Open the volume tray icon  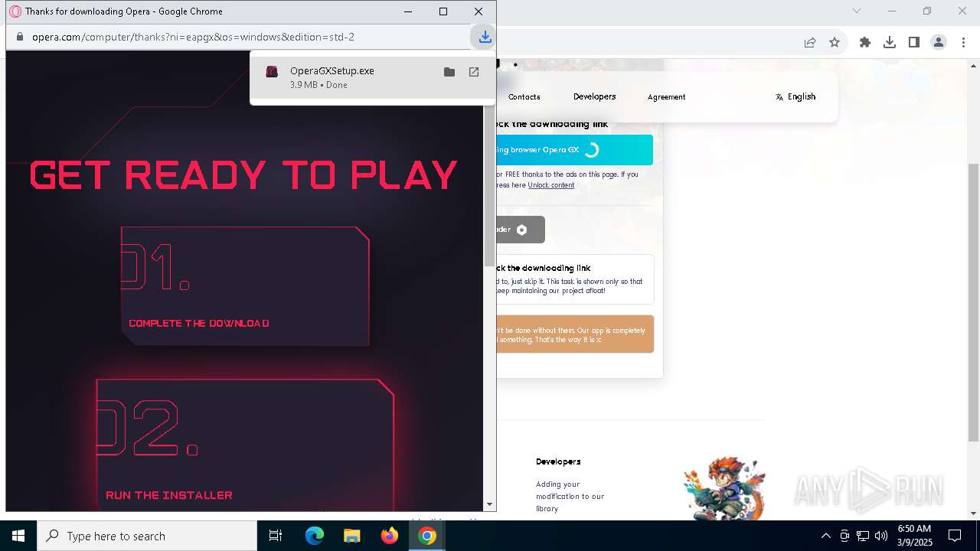tap(881, 536)
